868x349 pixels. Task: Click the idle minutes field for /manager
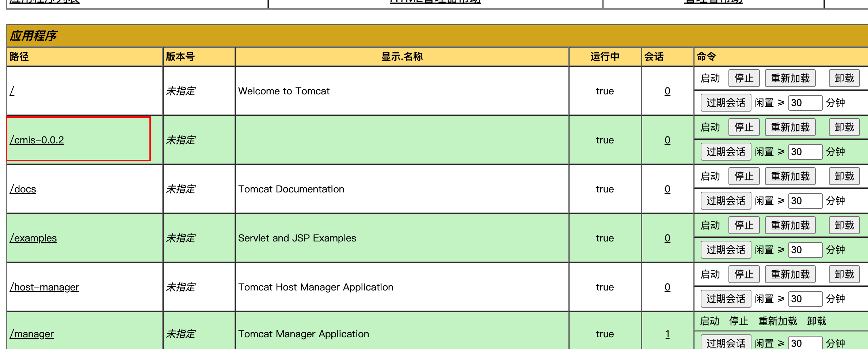pyautogui.click(x=806, y=343)
